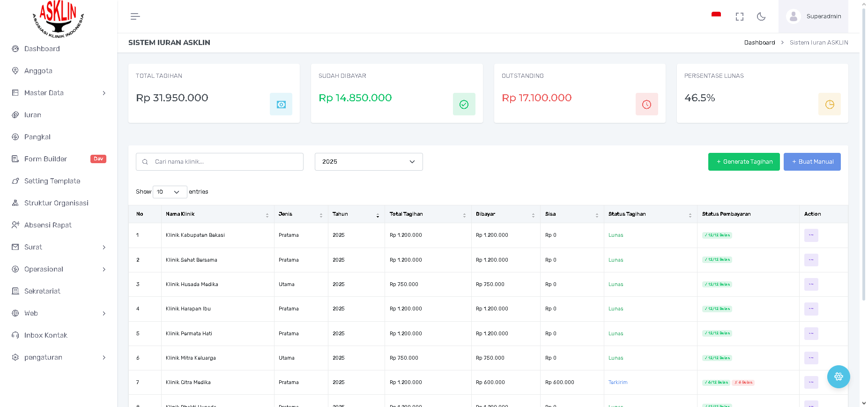The height and width of the screenshot is (407, 868).
Task: Toggle dark mode moon icon
Action: click(x=761, y=16)
